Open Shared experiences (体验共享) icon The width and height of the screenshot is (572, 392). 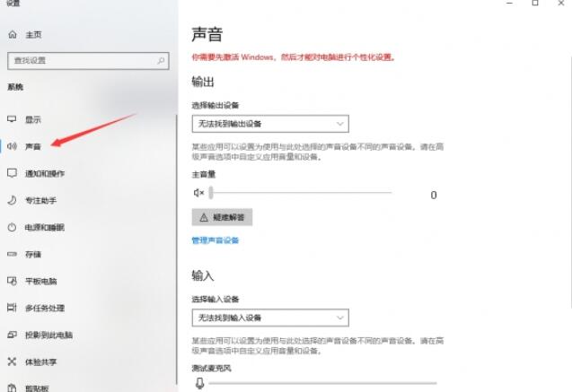12,362
